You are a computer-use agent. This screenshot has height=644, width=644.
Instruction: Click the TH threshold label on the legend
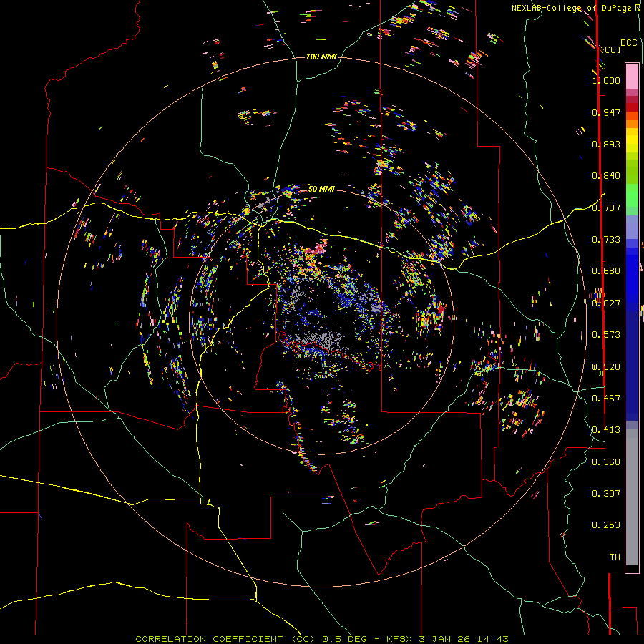click(x=615, y=557)
